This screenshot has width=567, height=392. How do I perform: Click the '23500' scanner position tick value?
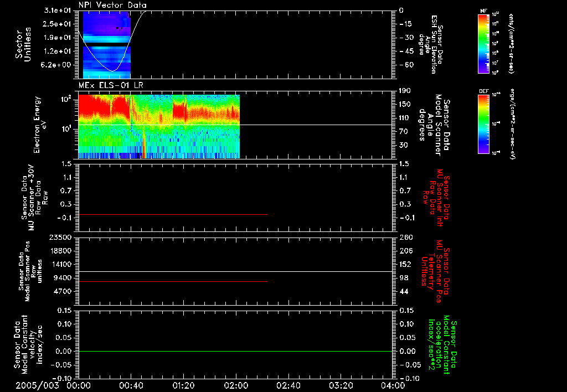[x=60, y=237]
